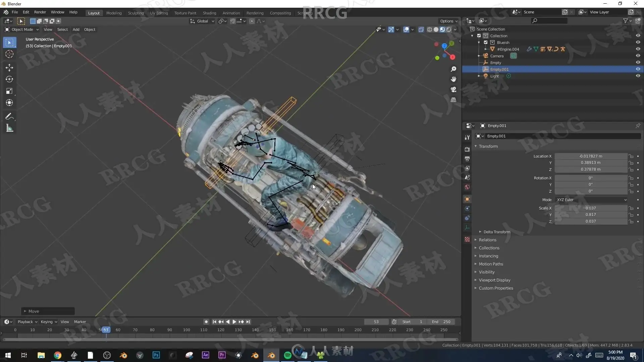Image resolution: width=644 pixels, height=362 pixels.
Task: Open Spotify from the taskbar
Action: tap(287, 355)
